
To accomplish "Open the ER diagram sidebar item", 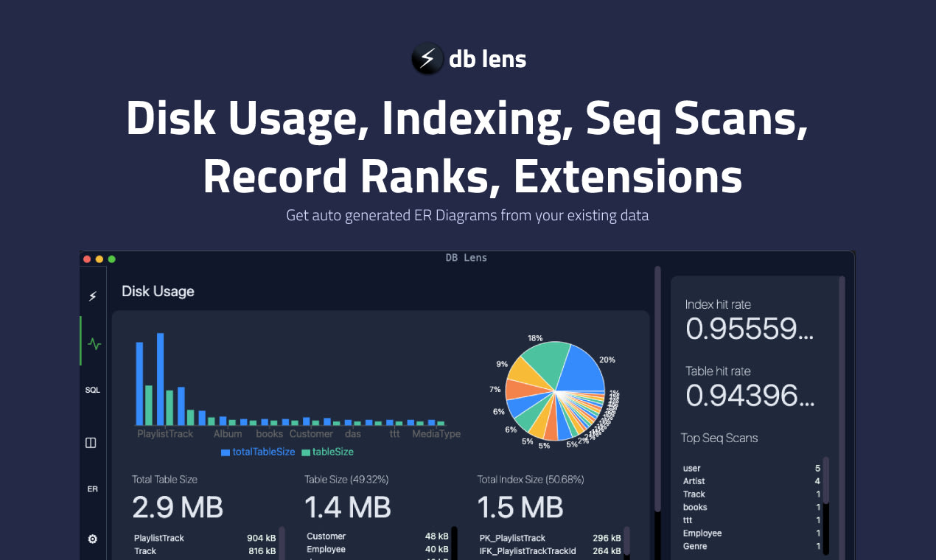I will coord(92,489).
